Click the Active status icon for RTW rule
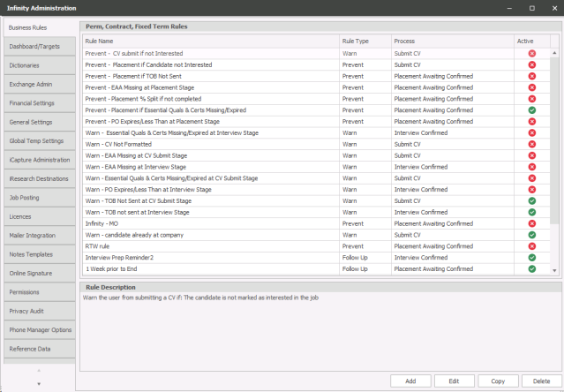564x392 pixels. pyautogui.click(x=532, y=246)
